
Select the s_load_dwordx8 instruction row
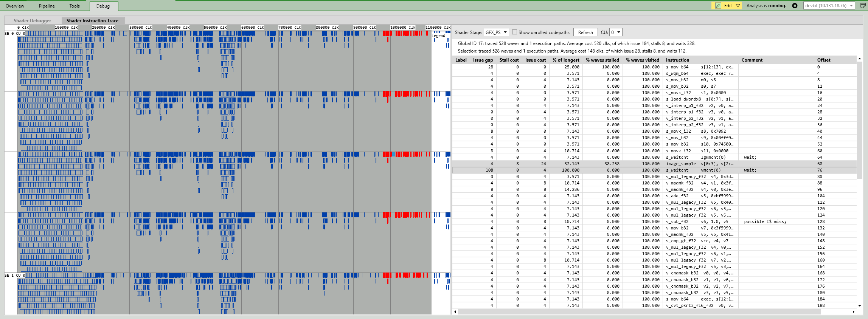pyautogui.click(x=654, y=99)
